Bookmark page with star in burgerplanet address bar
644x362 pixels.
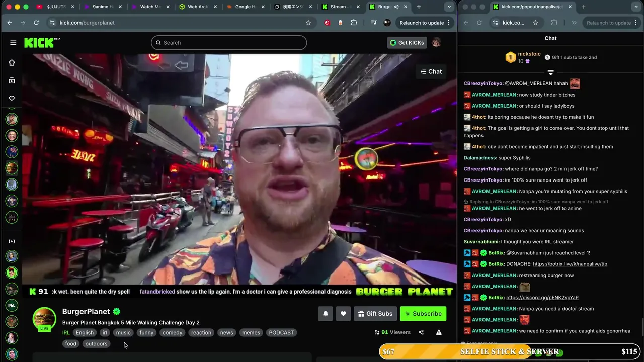pyautogui.click(x=308, y=23)
